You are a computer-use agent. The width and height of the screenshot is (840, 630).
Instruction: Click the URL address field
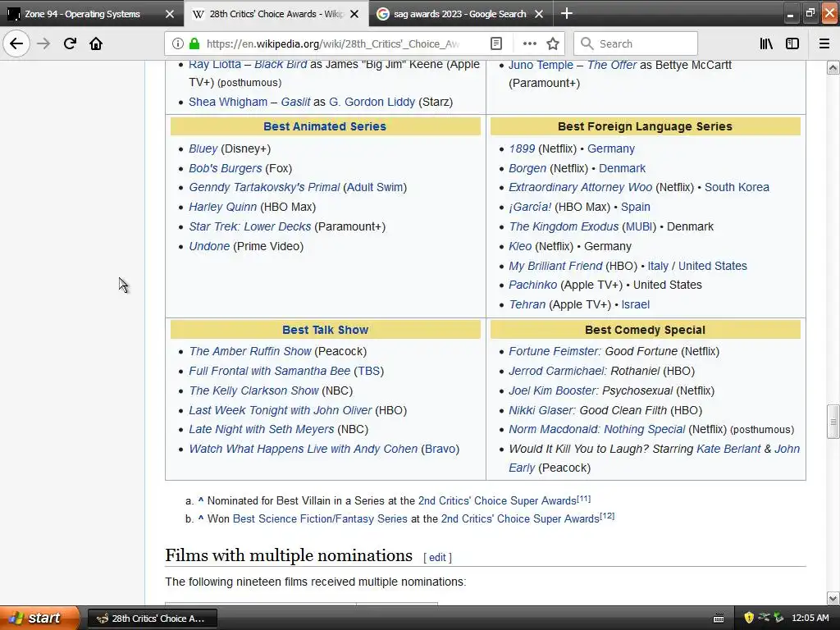pyautogui.click(x=333, y=44)
